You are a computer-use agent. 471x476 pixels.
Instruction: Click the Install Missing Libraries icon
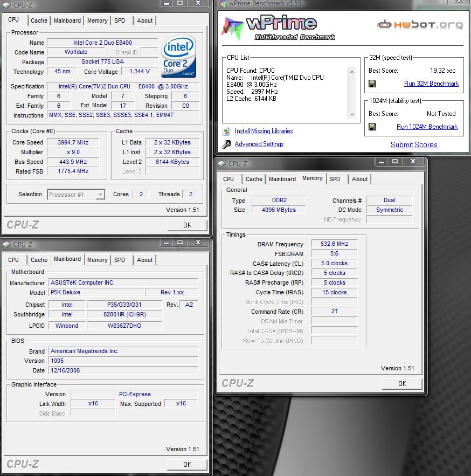(x=226, y=131)
